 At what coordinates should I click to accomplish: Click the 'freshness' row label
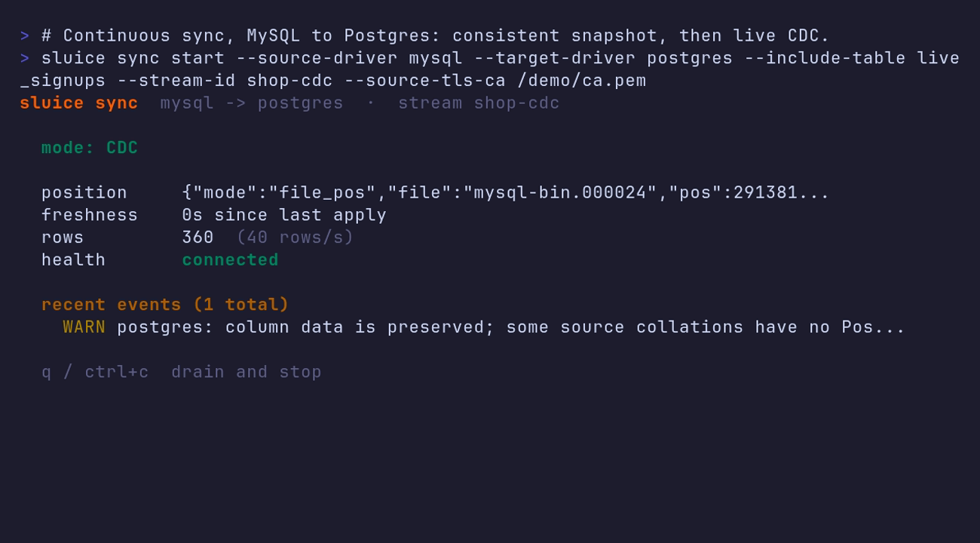pyautogui.click(x=90, y=215)
